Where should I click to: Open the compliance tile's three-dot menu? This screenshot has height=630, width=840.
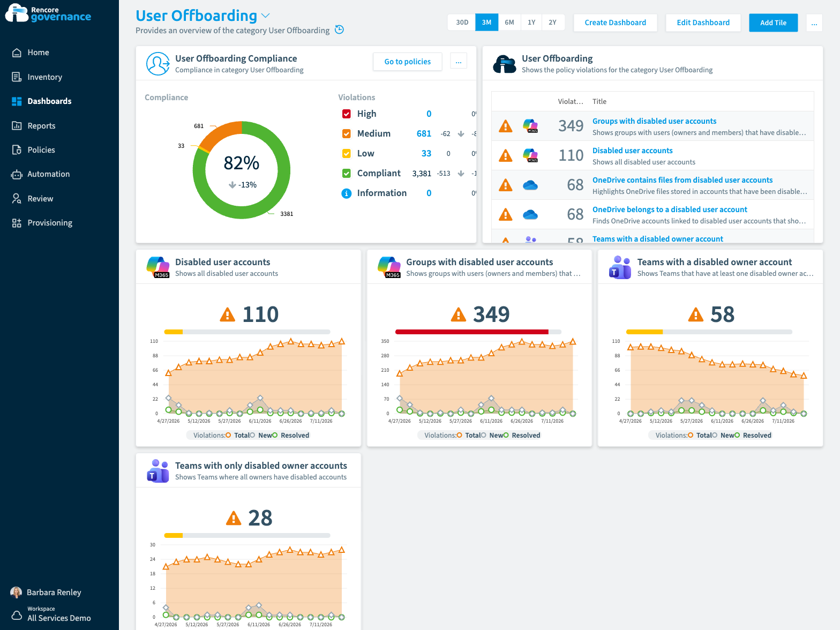(459, 61)
